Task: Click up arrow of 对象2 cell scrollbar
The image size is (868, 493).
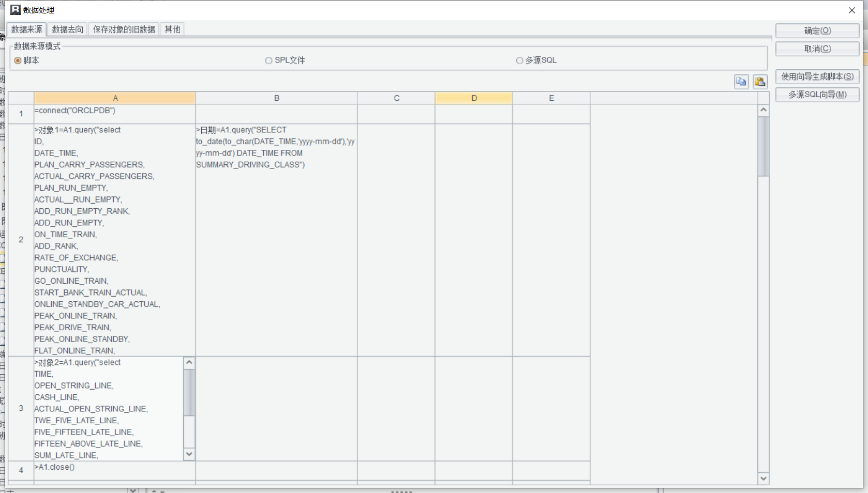Action: 189,363
